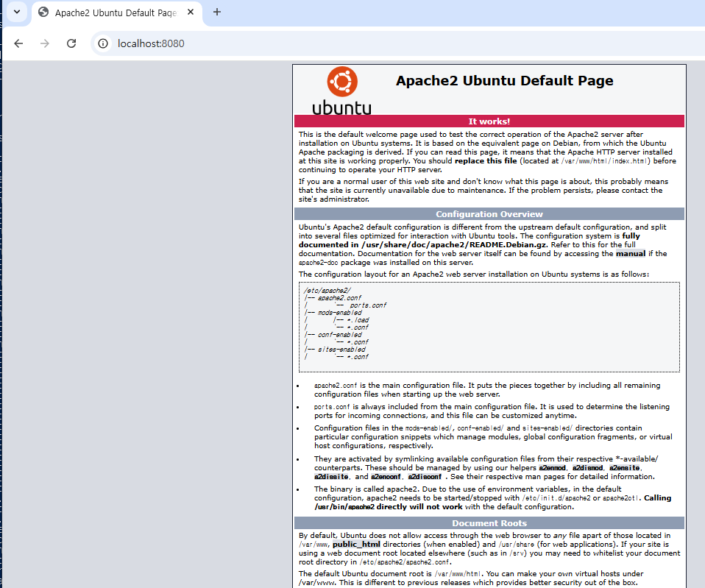This screenshot has height=588, width=705.
Task: Click the a2dissite helper name
Action: coord(331,477)
